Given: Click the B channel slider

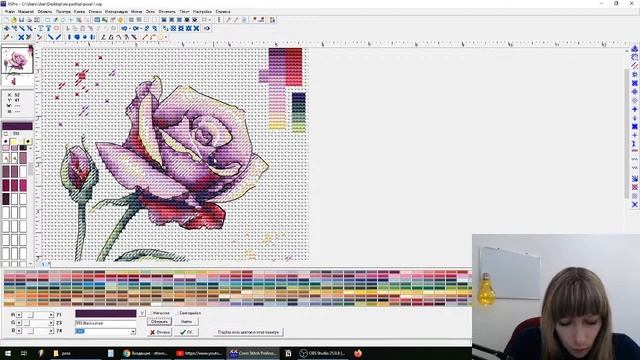Looking at the screenshot, I should click(x=35, y=331).
